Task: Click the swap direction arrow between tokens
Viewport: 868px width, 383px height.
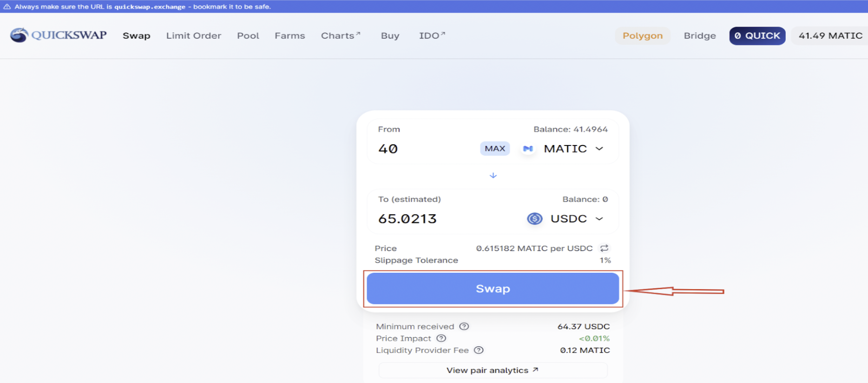Action: [493, 175]
